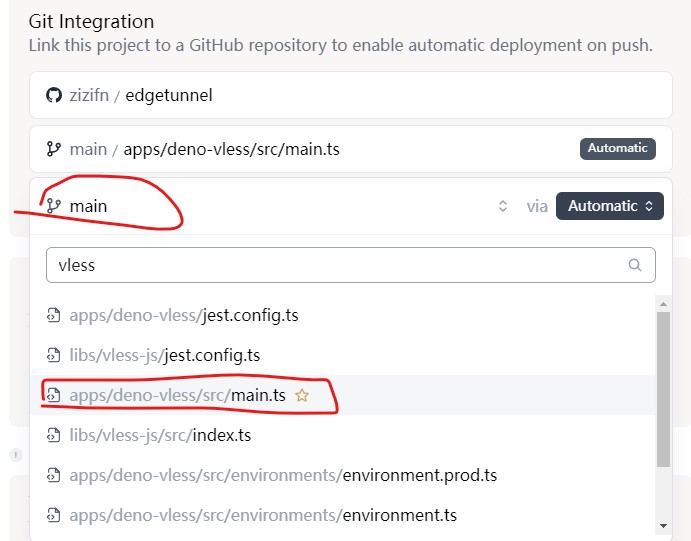This screenshot has width=691, height=541.
Task: Click the Automatic badge on main.ts row
Action: coord(617,148)
